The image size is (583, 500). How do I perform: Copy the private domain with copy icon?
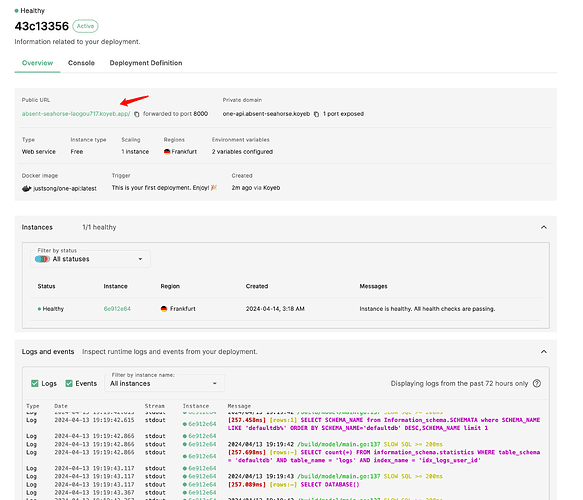click(x=316, y=114)
